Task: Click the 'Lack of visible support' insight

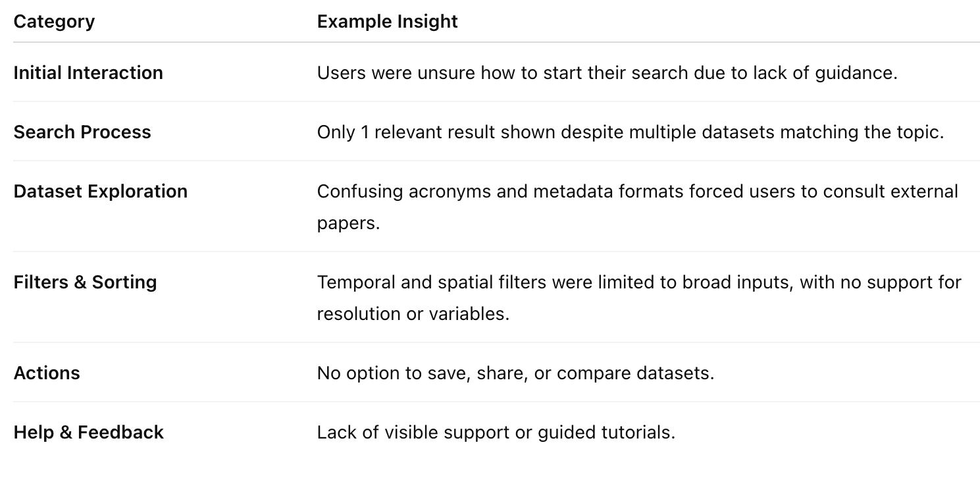Action: coord(496,432)
